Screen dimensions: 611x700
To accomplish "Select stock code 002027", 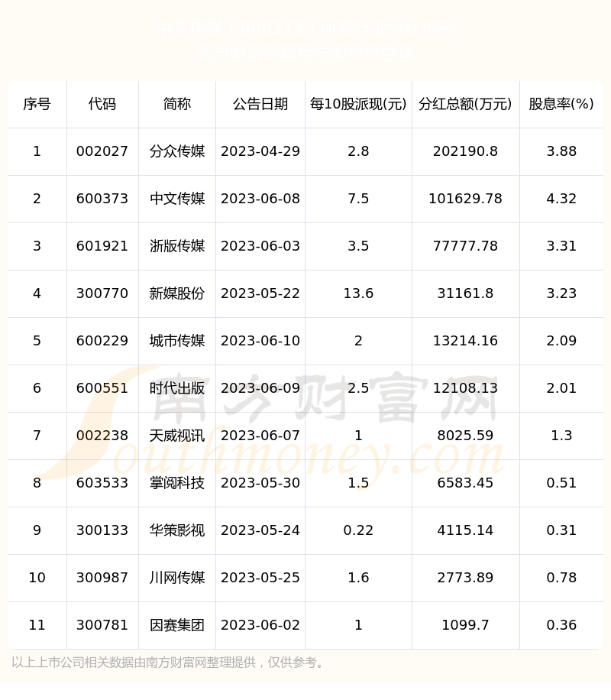I will pos(102,151).
